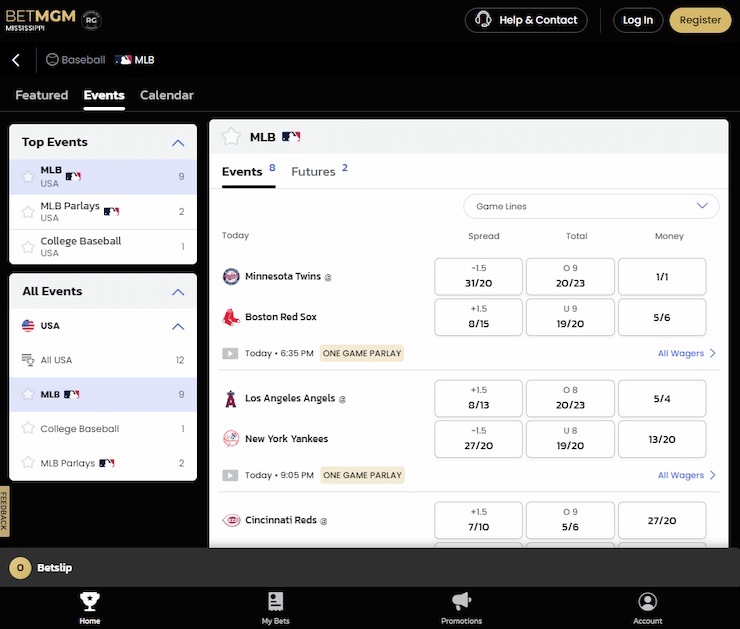Select Under 9 at 19/20 for Red Sox game
This screenshot has width=740, height=629.
coord(570,317)
